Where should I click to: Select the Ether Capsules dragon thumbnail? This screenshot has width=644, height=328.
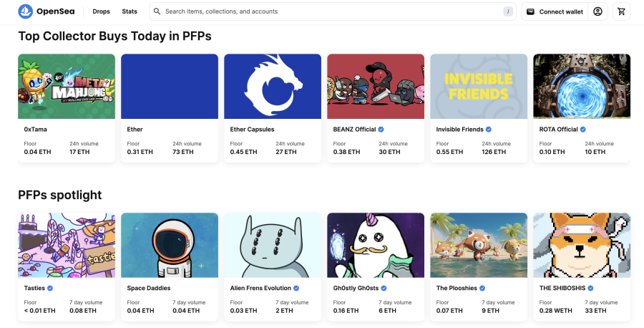(x=273, y=87)
